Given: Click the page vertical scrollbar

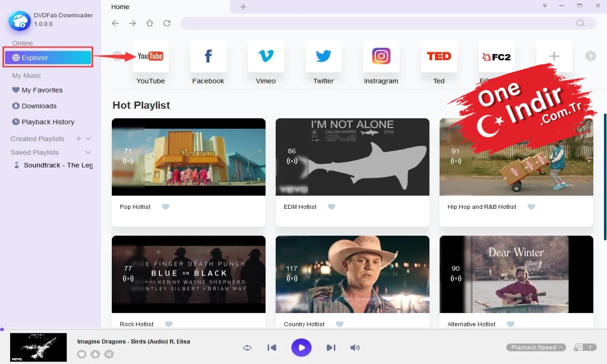Looking at the screenshot, I should click(605, 177).
